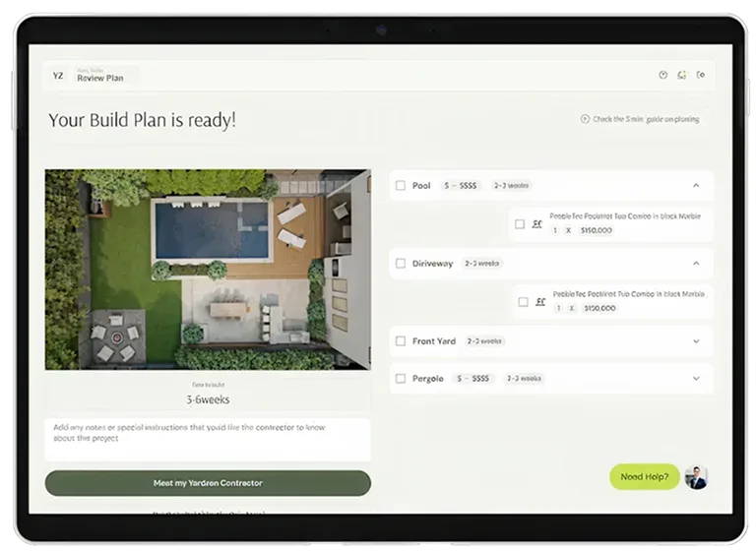Collapse the Pool section chevron
The width and height of the screenshot is (756, 551).
(x=696, y=186)
